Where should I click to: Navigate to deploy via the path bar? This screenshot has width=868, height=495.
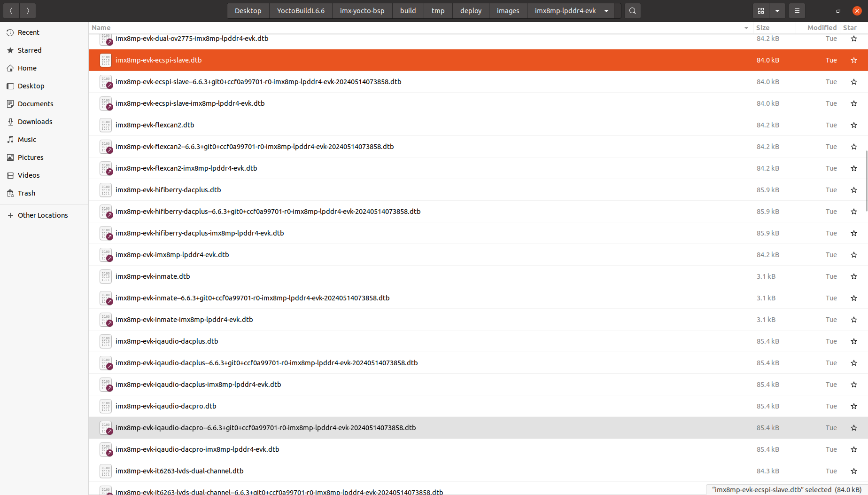[x=470, y=10]
